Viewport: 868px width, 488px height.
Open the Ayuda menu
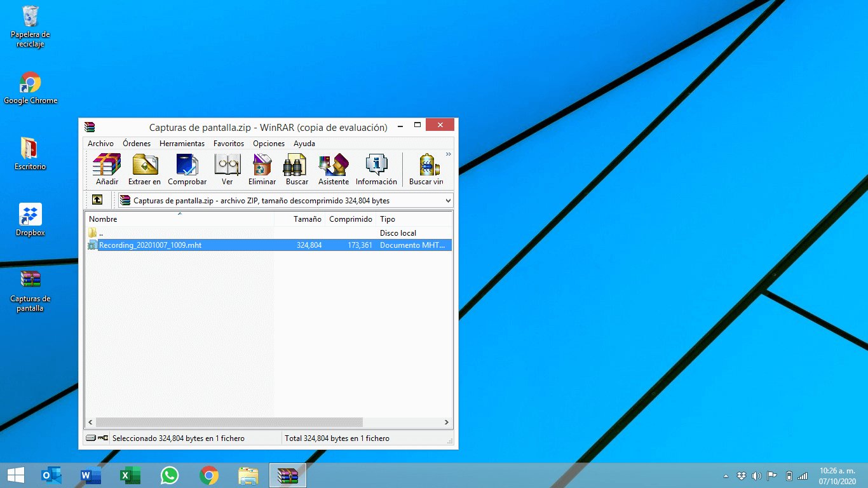pos(304,144)
